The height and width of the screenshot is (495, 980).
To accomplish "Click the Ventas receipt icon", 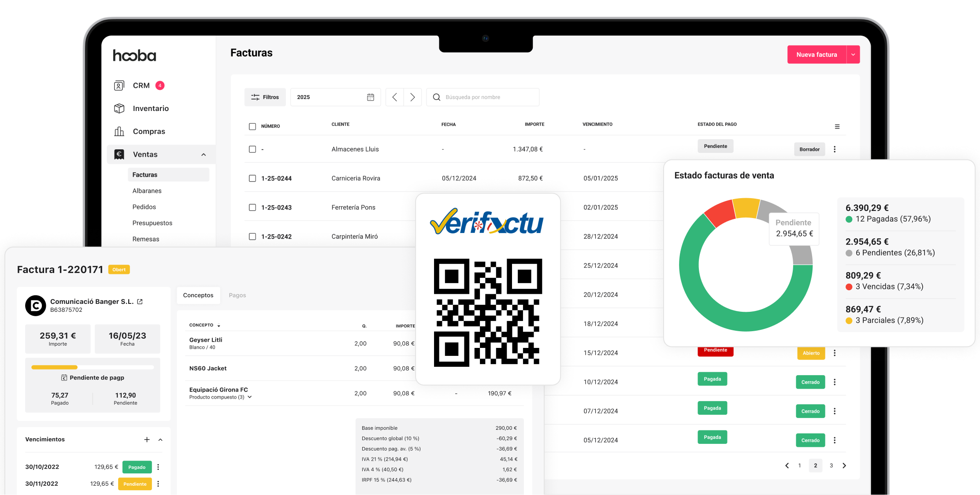I will [x=119, y=154].
